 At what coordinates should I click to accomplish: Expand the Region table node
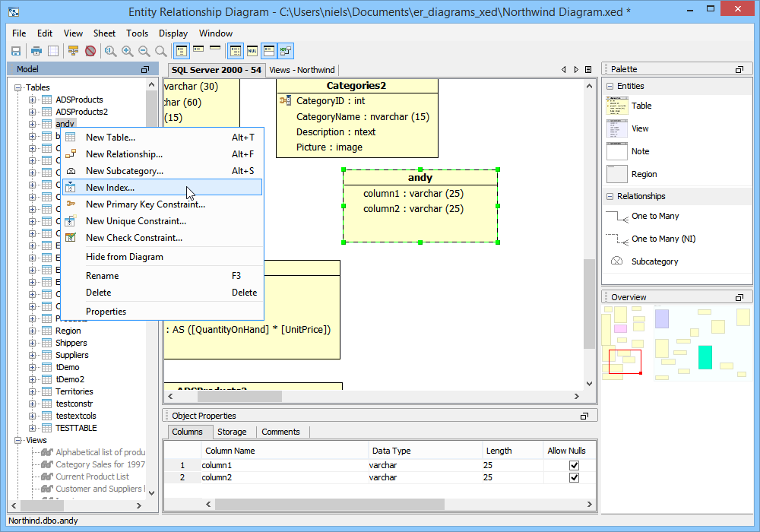point(32,331)
